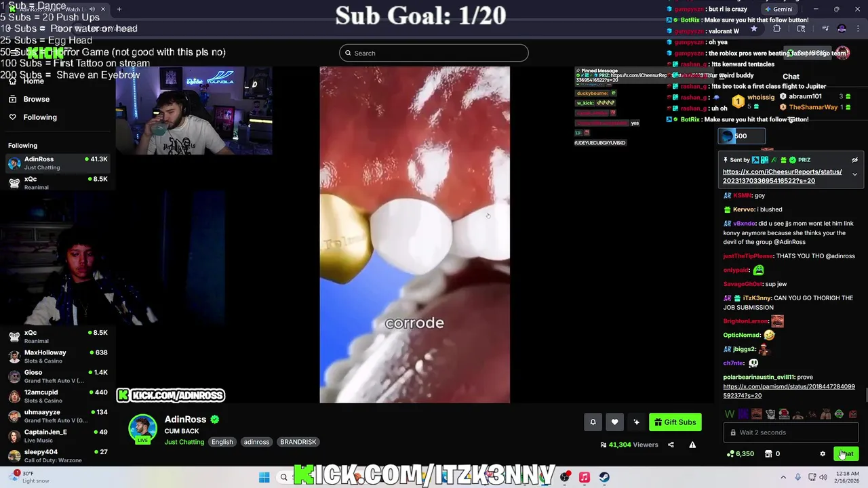868x488 pixels.
Task: Click the Kervvo username in chat
Action: click(744, 209)
